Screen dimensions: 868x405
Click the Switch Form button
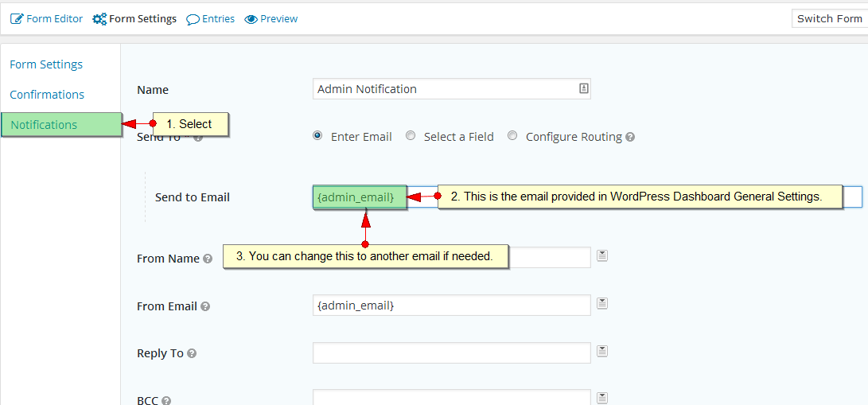point(829,18)
